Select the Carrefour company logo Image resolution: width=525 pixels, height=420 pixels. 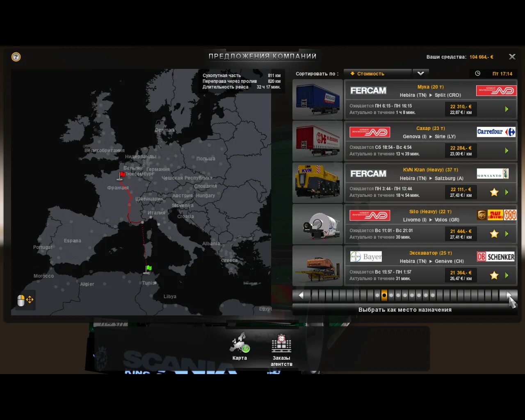pyautogui.click(x=495, y=132)
